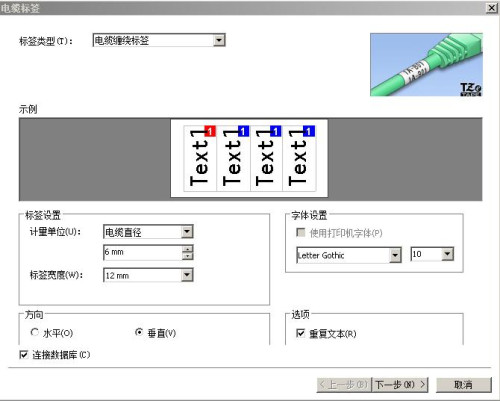Screen dimensions: 500x401
Task: Select the second Text1 label in preview
Action: pos(233,158)
